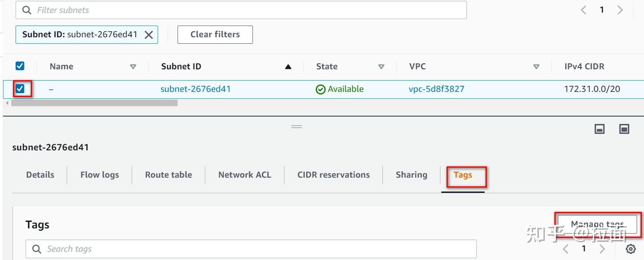Sort by the VPC column arrow
This screenshot has height=260, width=644.
pos(536,67)
